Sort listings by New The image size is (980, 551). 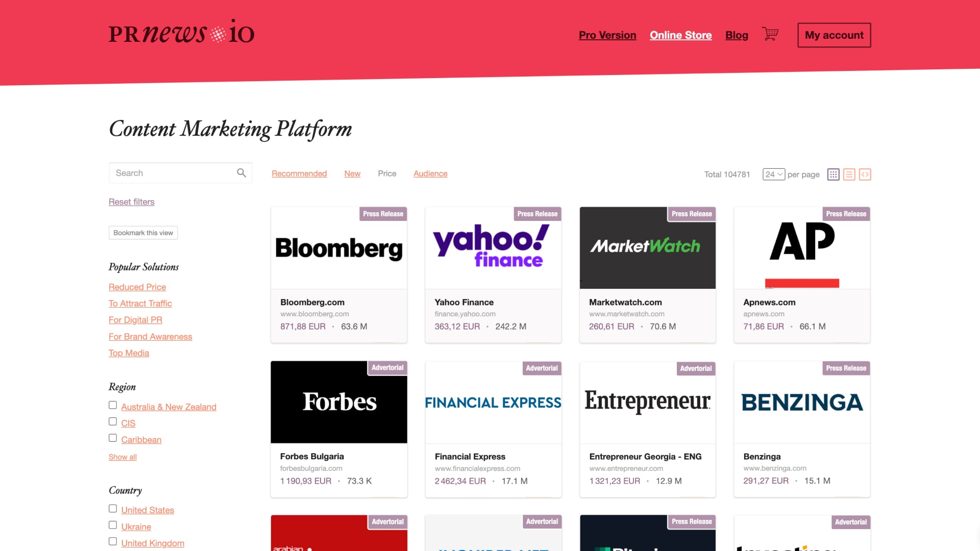[352, 173]
